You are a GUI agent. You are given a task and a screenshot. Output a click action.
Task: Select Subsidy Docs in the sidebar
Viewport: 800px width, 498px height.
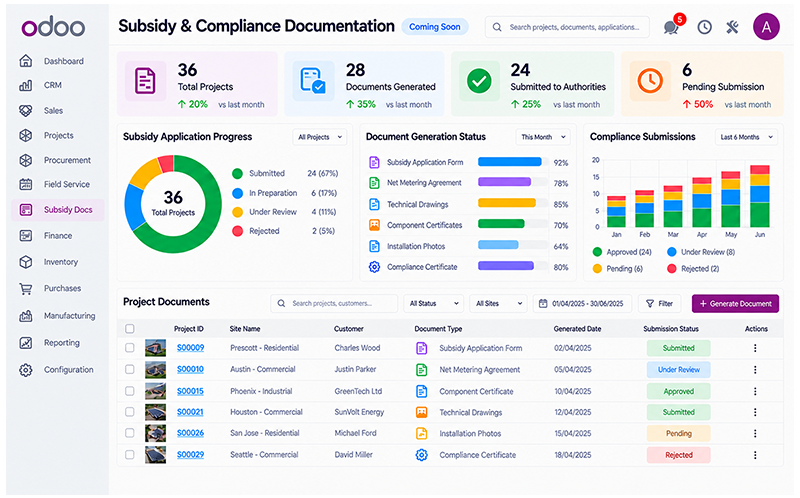pyautogui.click(x=58, y=210)
